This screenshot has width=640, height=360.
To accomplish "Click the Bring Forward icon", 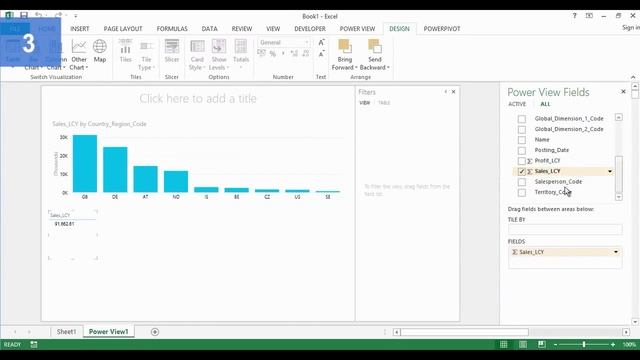I will click(x=345, y=47).
